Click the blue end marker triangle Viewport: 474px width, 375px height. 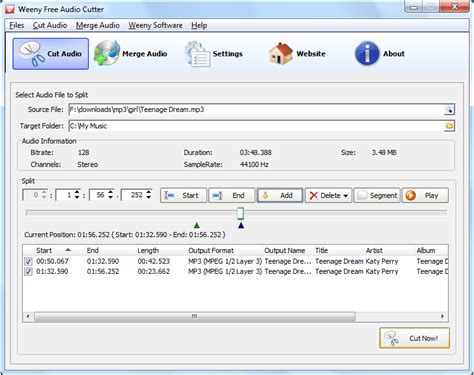tap(241, 226)
